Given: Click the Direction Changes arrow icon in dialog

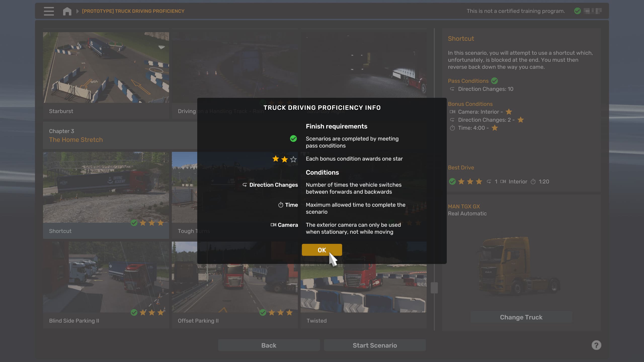Looking at the screenshot, I should [x=245, y=185].
